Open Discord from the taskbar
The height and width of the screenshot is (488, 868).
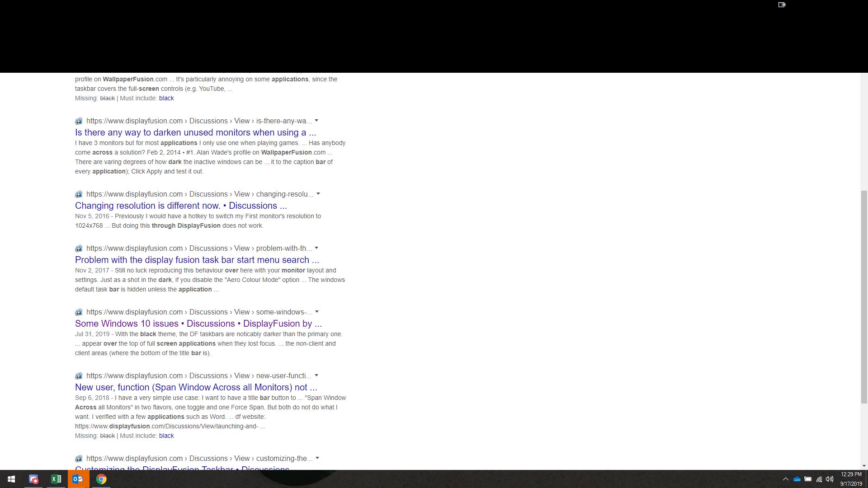pos(33,479)
